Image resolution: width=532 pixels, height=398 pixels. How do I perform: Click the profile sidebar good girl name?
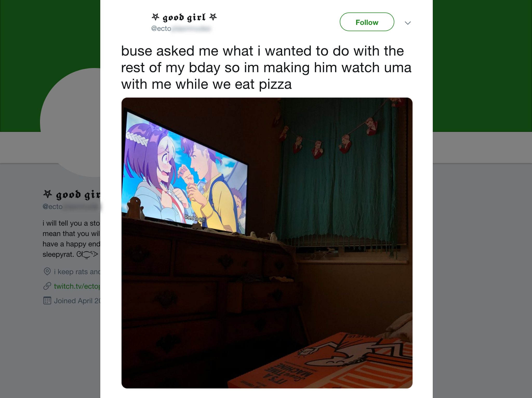[x=72, y=194]
